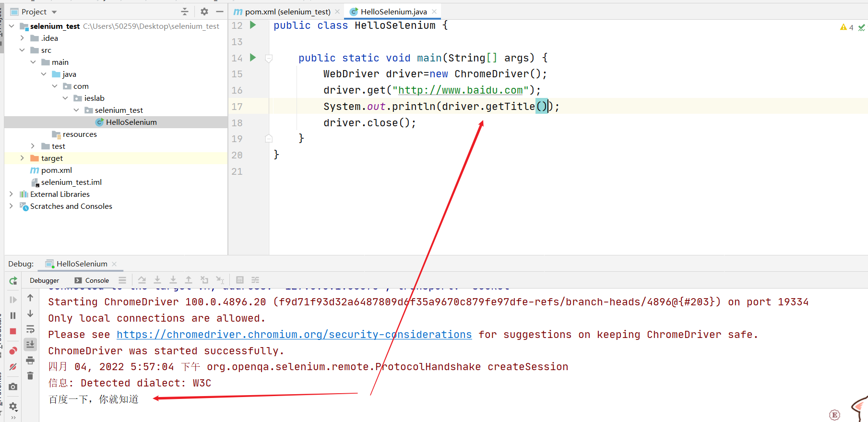Click Step Into icon

coord(157,280)
